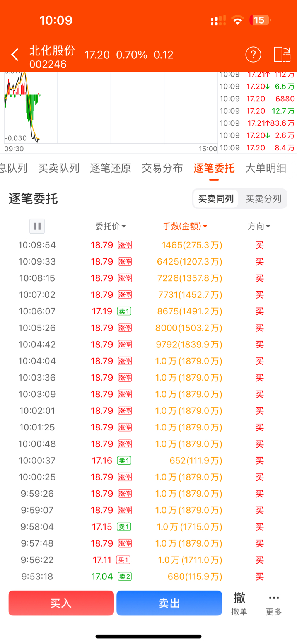The width and height of the screenshot is (297, 644).
Task: Pause the order feed updates
Action: pyautogui.click(x=37, y=226)
